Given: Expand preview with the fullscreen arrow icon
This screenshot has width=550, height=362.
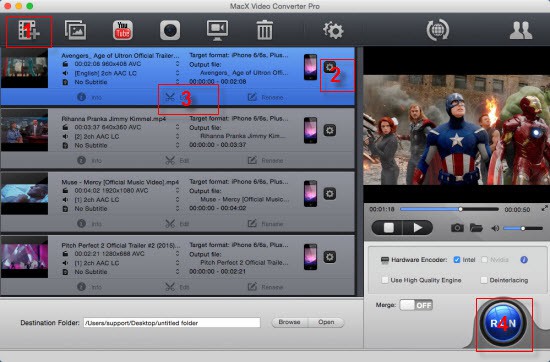Looking at the screenshot, I should 545,208.
